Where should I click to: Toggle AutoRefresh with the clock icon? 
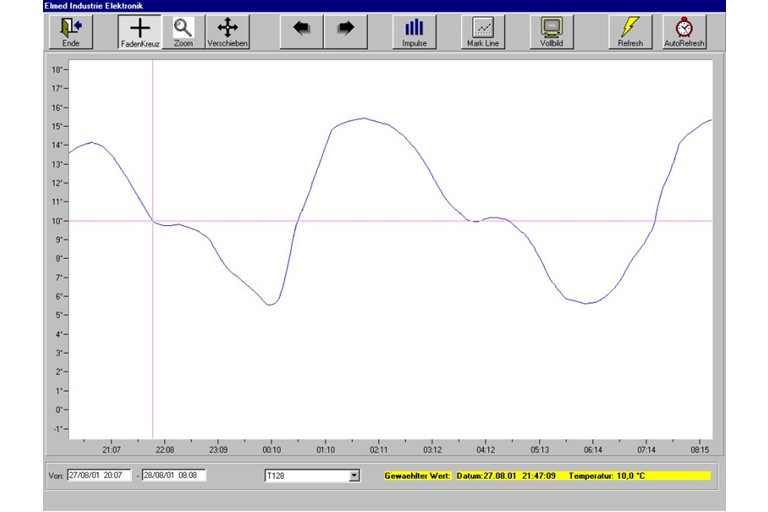(684, 32)
